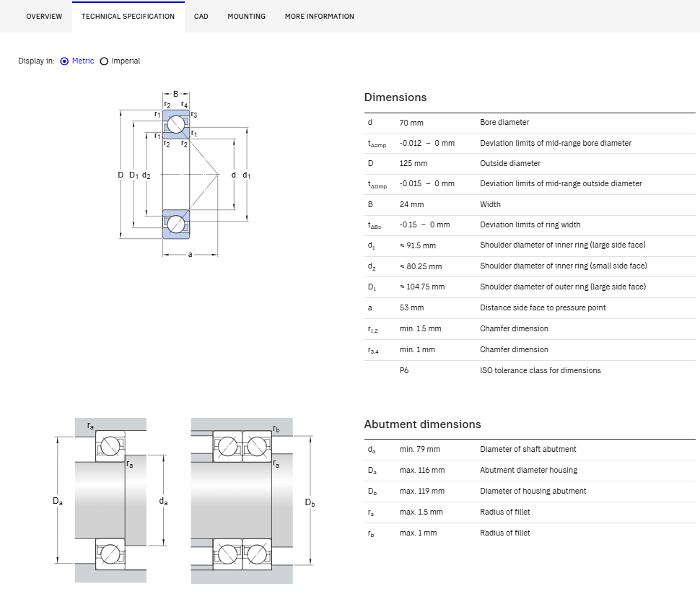Screen dimensions: 700x594
Task: Click the paired bearing abutment diagram
Action: click(253, 501)
